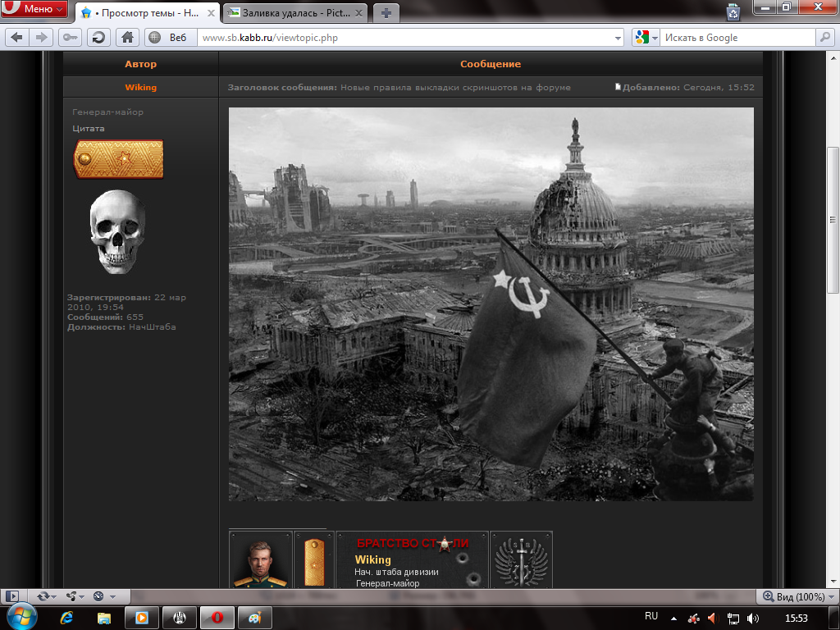The height and width of the screenshot is (630, 840).
Task: Click the skull avatar image
Action: click(x=117, y=232)
